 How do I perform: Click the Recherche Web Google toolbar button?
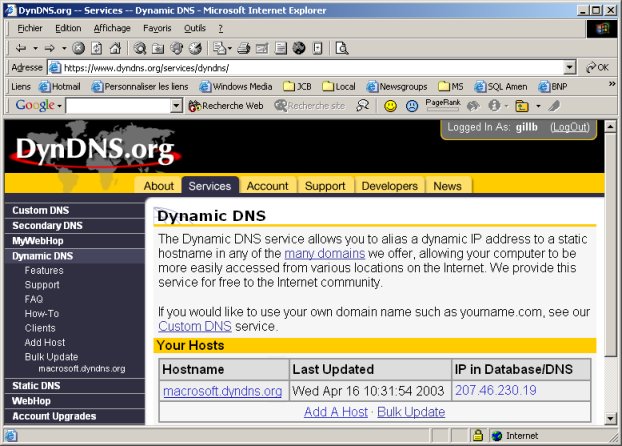[226, 106]
